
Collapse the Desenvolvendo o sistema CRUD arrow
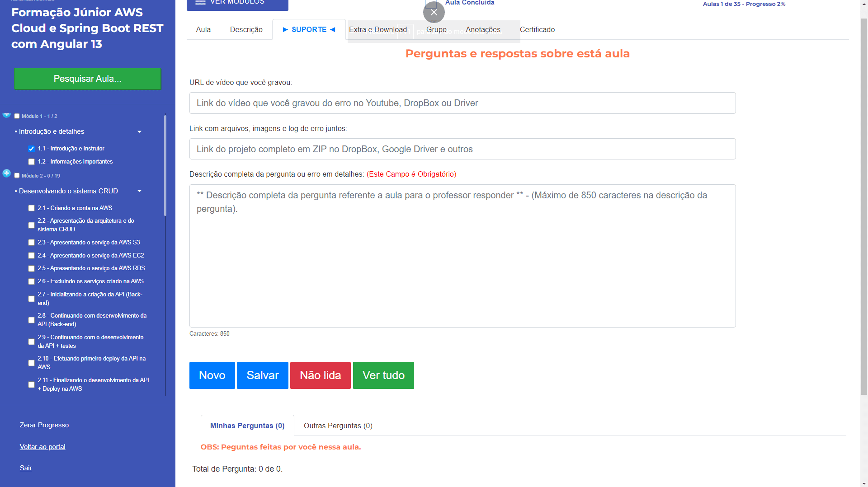(139, 191)
